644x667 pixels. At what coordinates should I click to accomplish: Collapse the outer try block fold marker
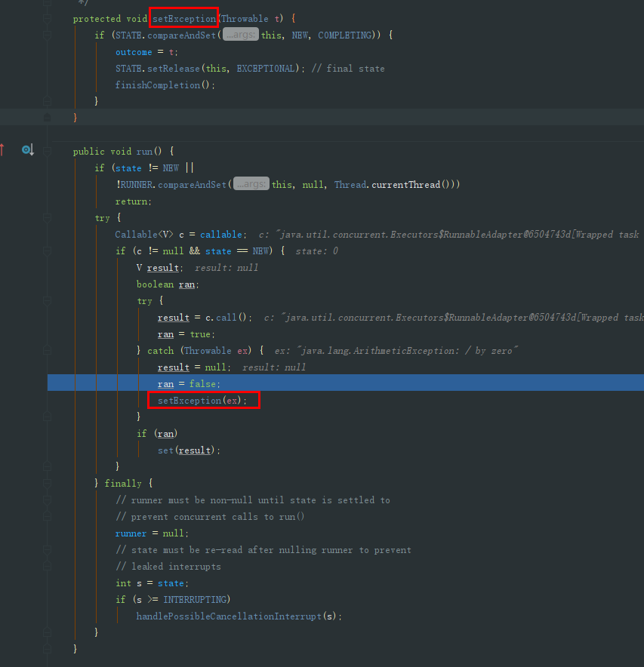(x=48, y=218)
